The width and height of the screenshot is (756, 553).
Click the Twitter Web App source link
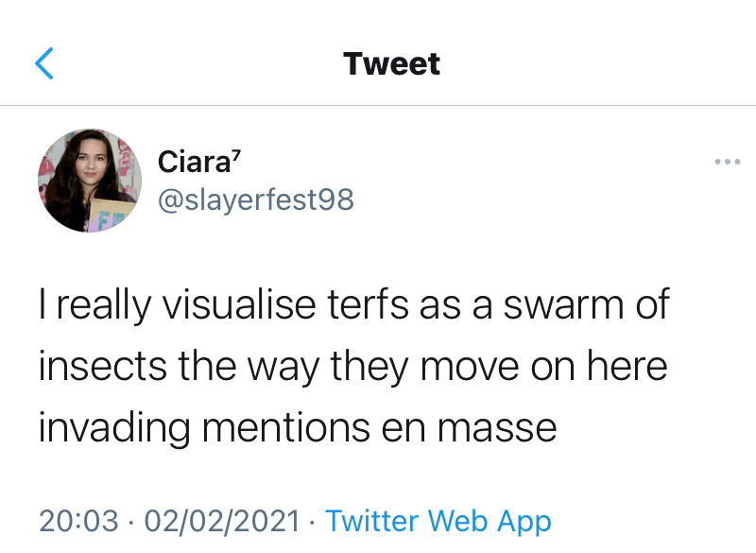click(x=438, y=521)
